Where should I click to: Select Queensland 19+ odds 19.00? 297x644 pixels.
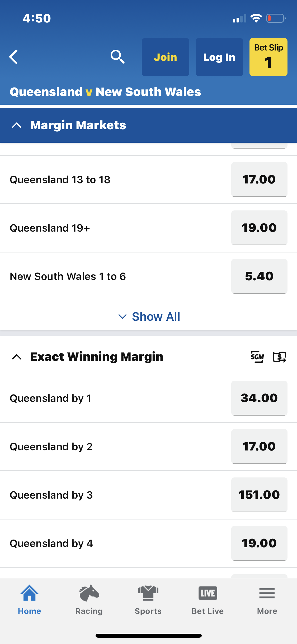tap(259, 228)
